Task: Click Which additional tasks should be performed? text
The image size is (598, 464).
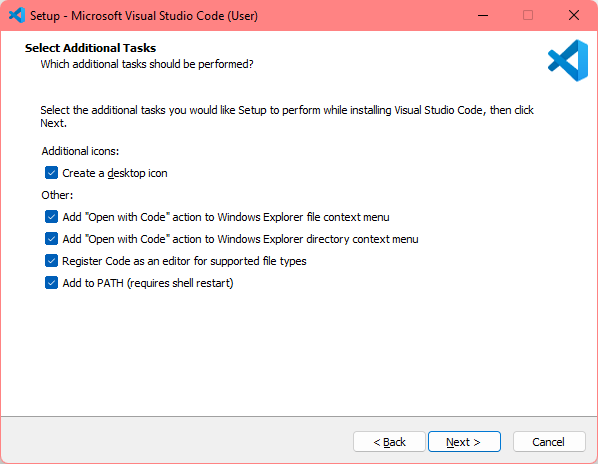Action: point(147,64)
